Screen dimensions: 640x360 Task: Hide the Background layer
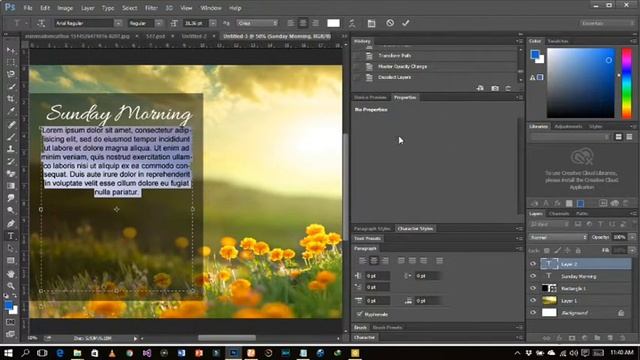[x=533, y=313]
